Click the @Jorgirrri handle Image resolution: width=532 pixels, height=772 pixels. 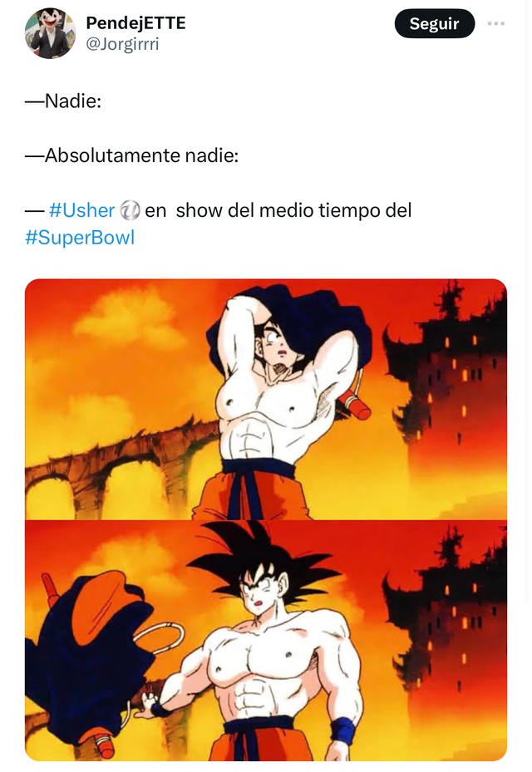(x=122, y=44)
